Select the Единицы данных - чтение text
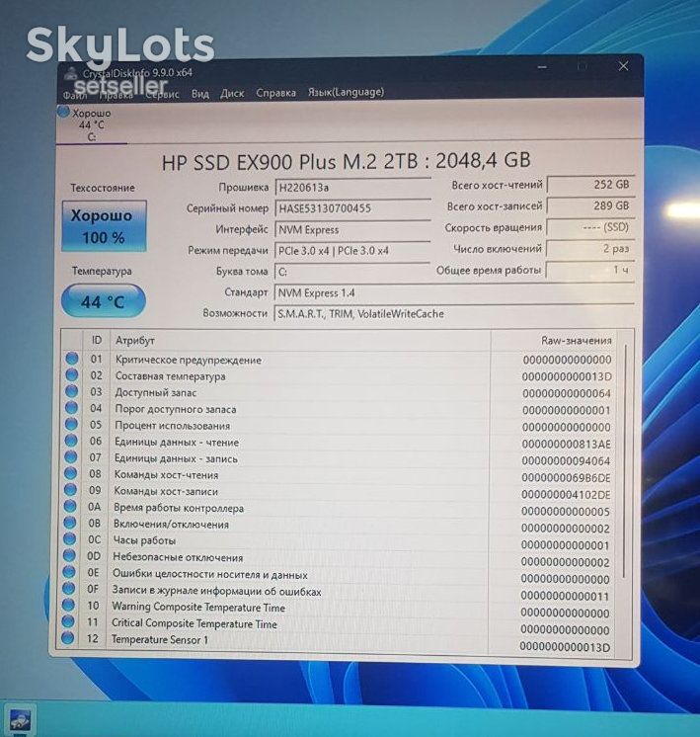700x737 pixels. [x=177, y=443]
